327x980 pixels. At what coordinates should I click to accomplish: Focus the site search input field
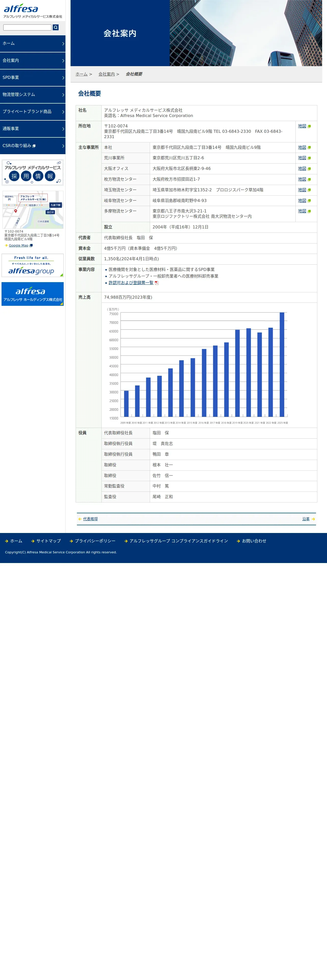click(28, 27)
